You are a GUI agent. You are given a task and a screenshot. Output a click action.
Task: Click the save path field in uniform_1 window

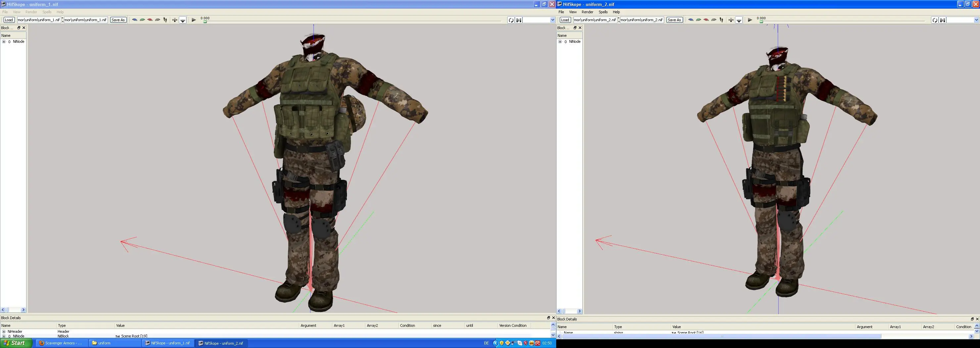point(86,20)
